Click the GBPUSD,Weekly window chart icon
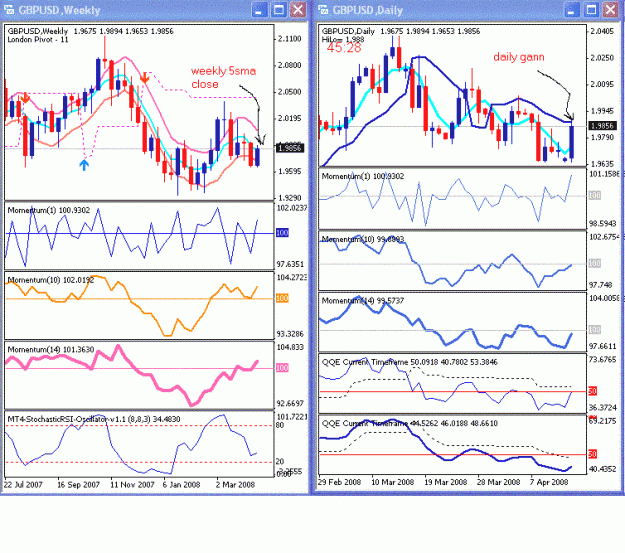This screenshot has width=625, height=553. [x=9, y=10]
